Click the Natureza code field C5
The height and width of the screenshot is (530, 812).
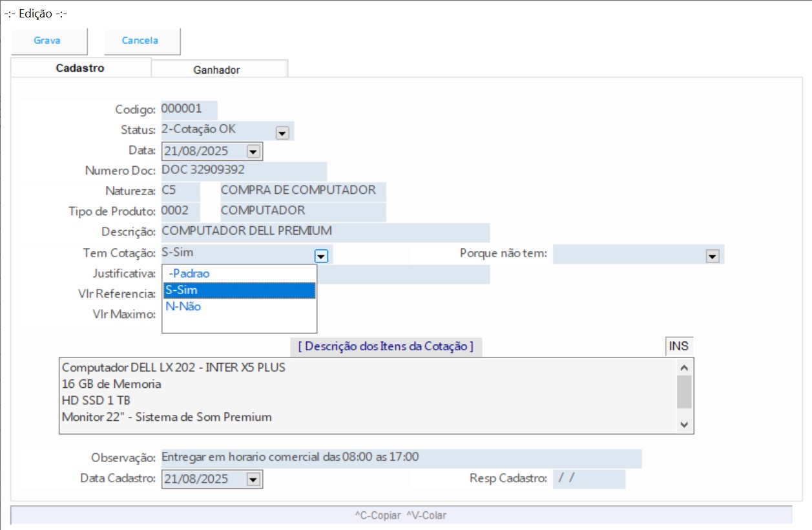click(180, 191)
